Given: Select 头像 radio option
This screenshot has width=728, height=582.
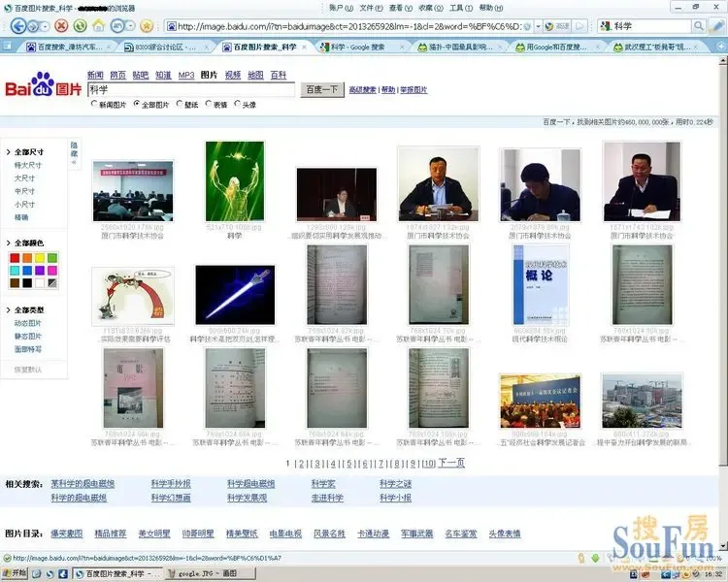Looking at the screenshot, I should (237, 104).
